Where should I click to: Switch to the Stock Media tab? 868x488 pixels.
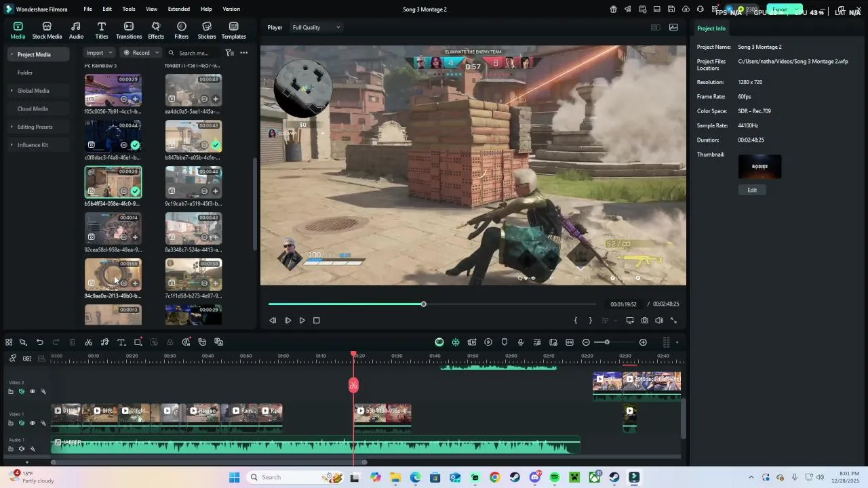pos(47,31)
